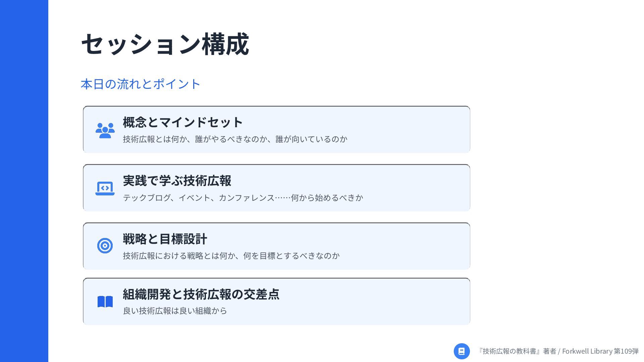Click the description starting with 技術広報における戦略とは何か
This screenshot has width=644, height=362.
tap(231, 256)
